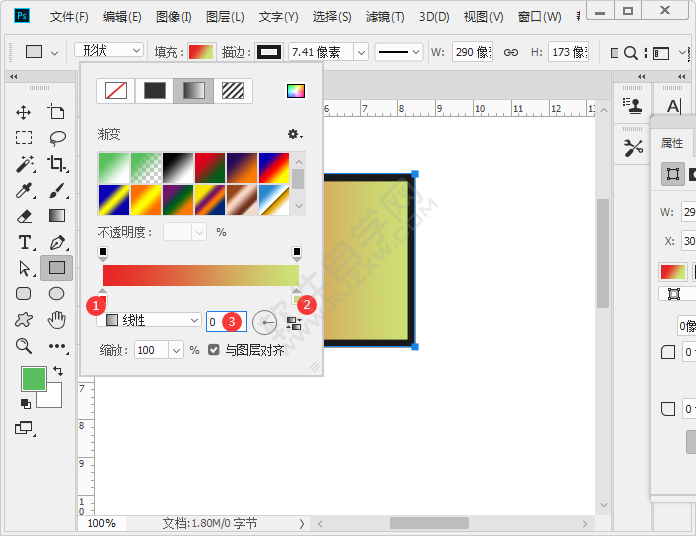Click the reverse gradient colors button
This screenshot has width=696, height=536.
(x=294, y=323)
